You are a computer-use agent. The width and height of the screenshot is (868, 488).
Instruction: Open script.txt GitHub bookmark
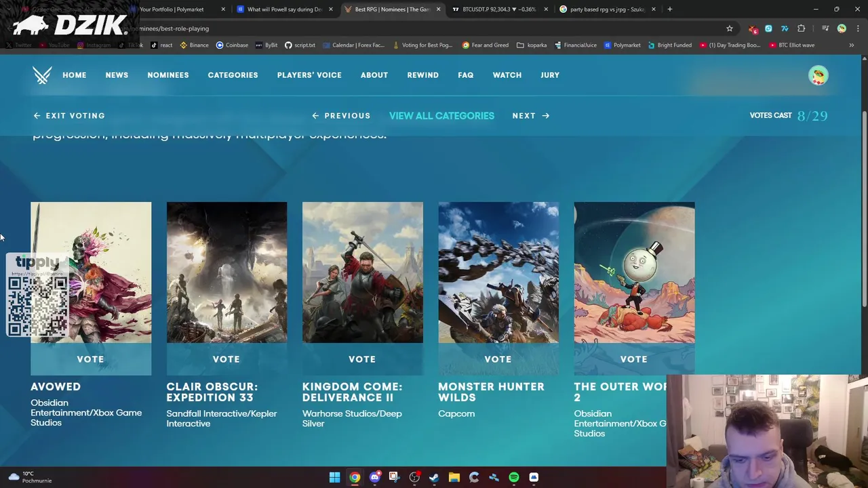(x=300, y=45)
